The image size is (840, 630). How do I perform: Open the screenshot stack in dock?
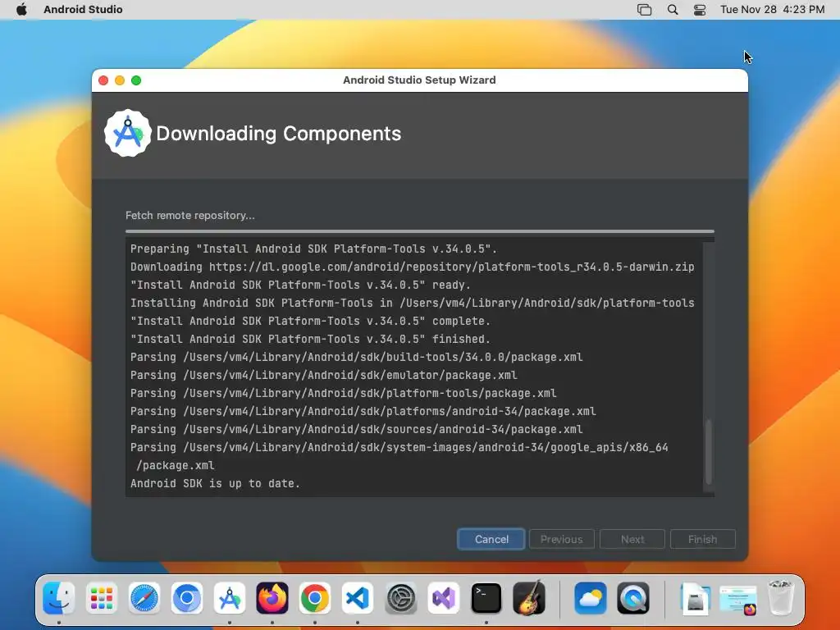738,599
